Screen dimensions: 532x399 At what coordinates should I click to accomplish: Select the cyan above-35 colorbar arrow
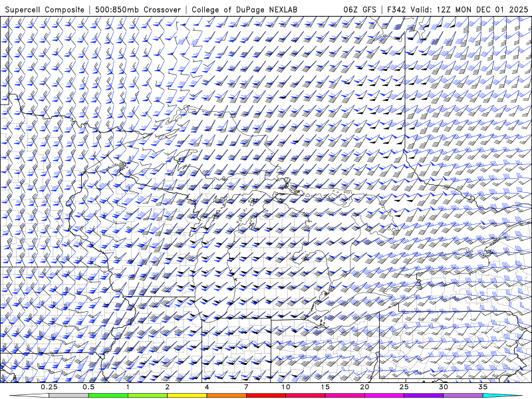tap(502, 396)
